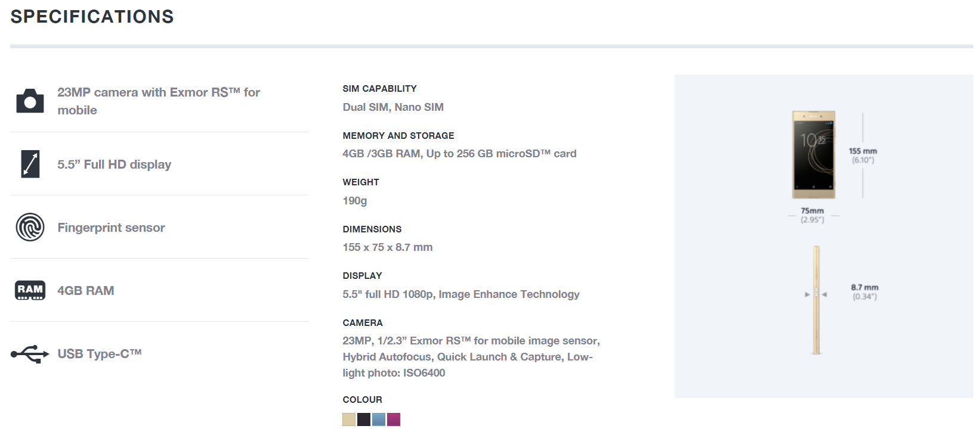Select the black colour swatch

(364, 419)
